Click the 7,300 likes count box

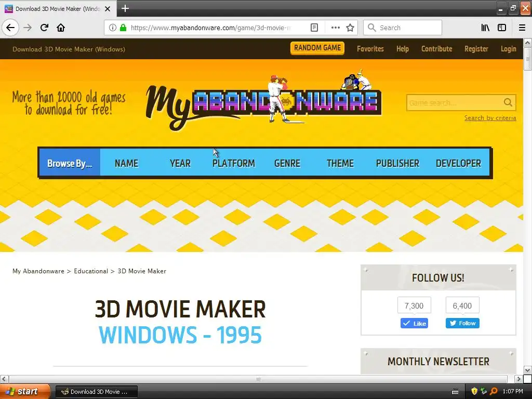coord(414,305)
